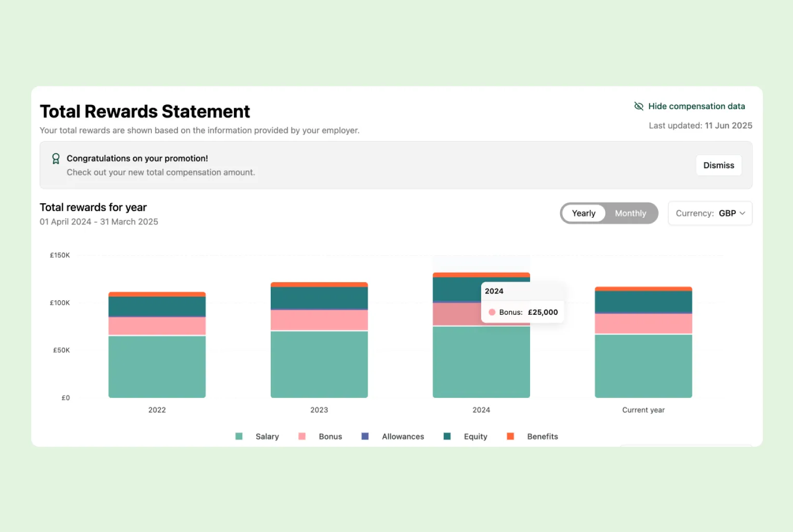The image size is (793, 532).
Task: Click the Equity legend square
Action: [x=447, y=436]
